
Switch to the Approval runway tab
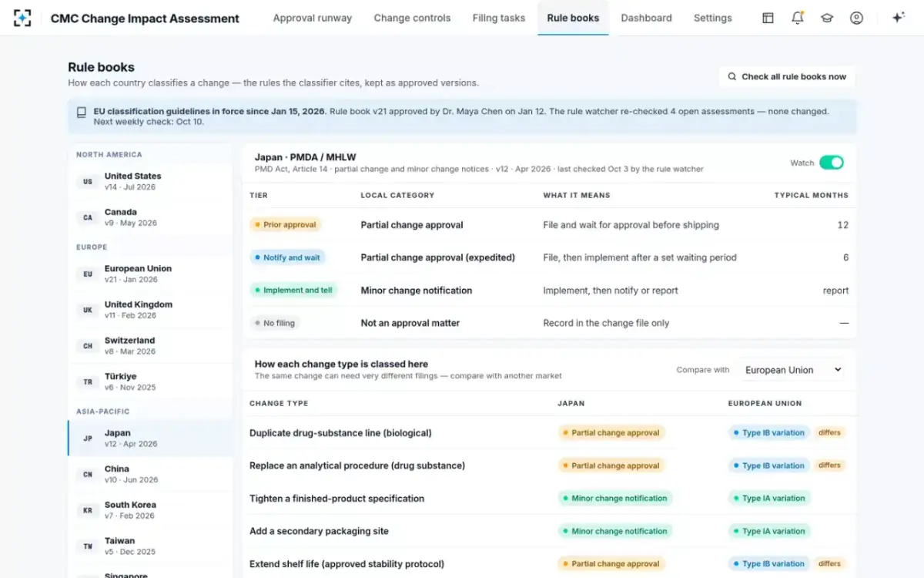[313, 18]
